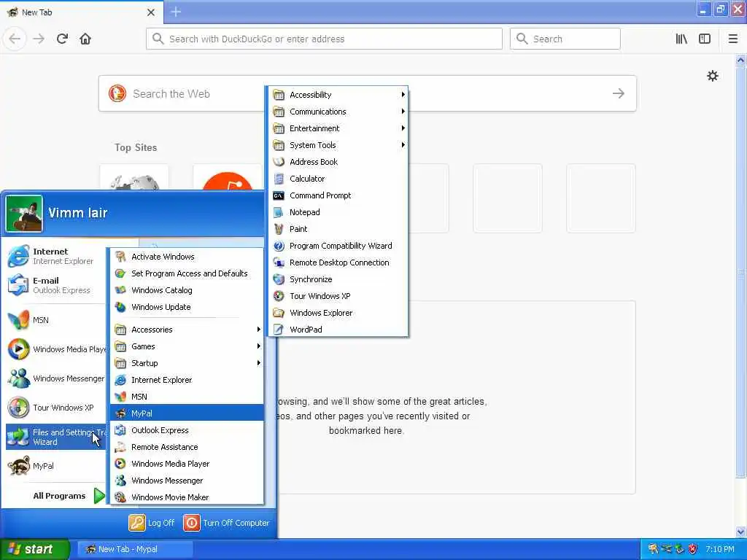Go forward with the forward arrow button
This screenshot has height=560, width=747.
click(x=39, y=39)
